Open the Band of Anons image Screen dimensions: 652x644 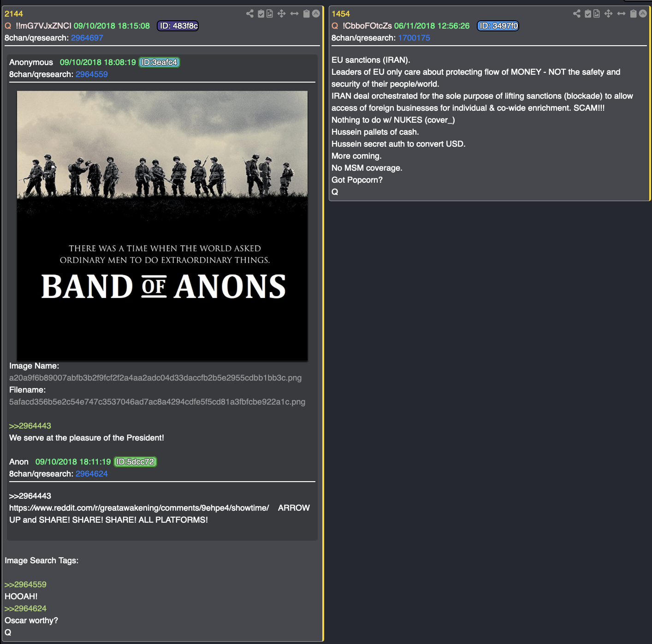(162, 226)
